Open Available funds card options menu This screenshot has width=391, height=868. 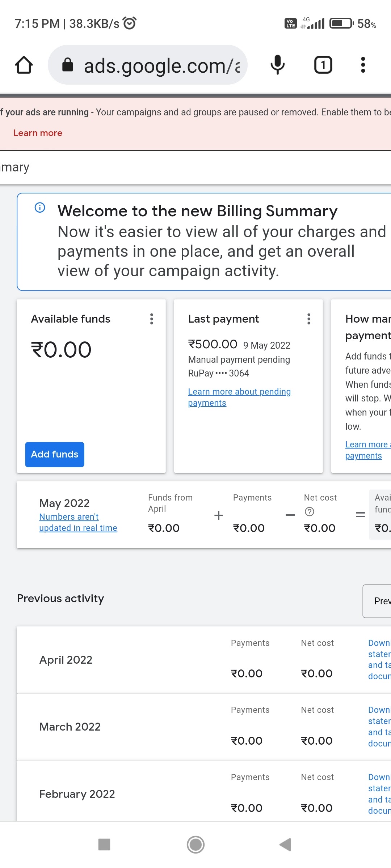coord(152,319)
